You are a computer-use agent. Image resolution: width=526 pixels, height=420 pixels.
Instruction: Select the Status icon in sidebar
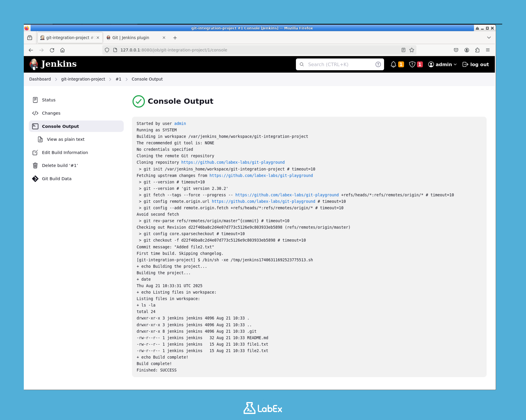coord(35,100)
